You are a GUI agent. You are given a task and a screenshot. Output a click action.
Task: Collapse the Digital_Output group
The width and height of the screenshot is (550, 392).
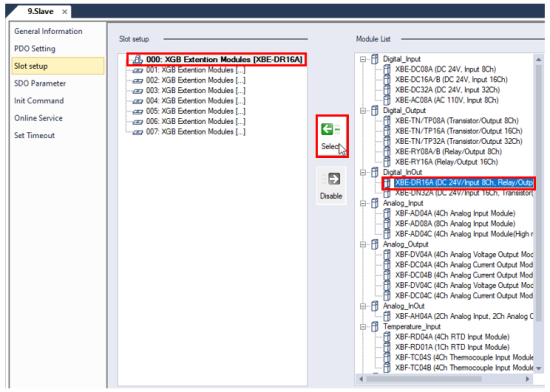363,111
